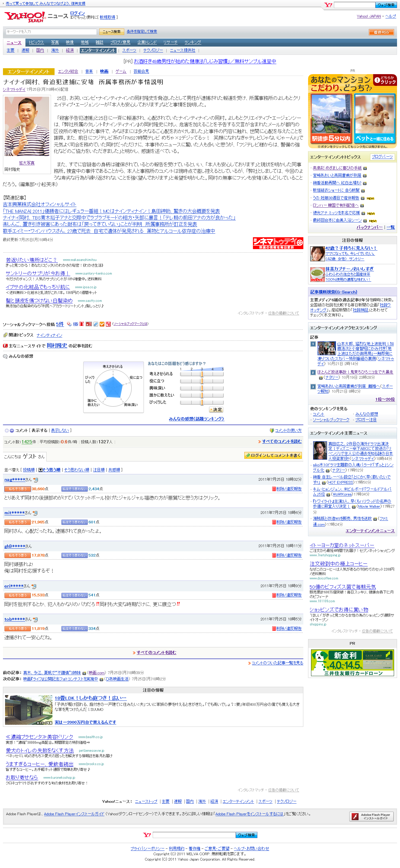Click camera icon beside 真木、多江、真帆 previous article
Viewport: 400px width, 868px height.
[84, 673]
